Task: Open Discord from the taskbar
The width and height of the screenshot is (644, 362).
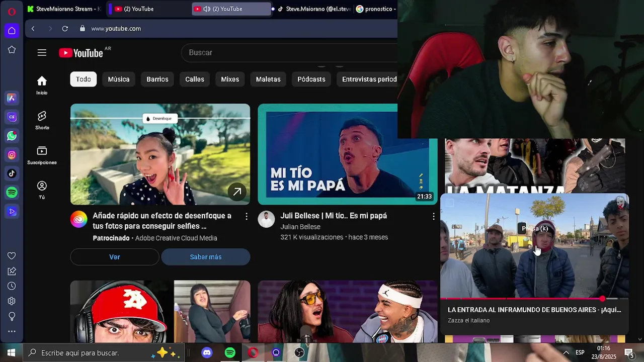Action: [207, 353]
